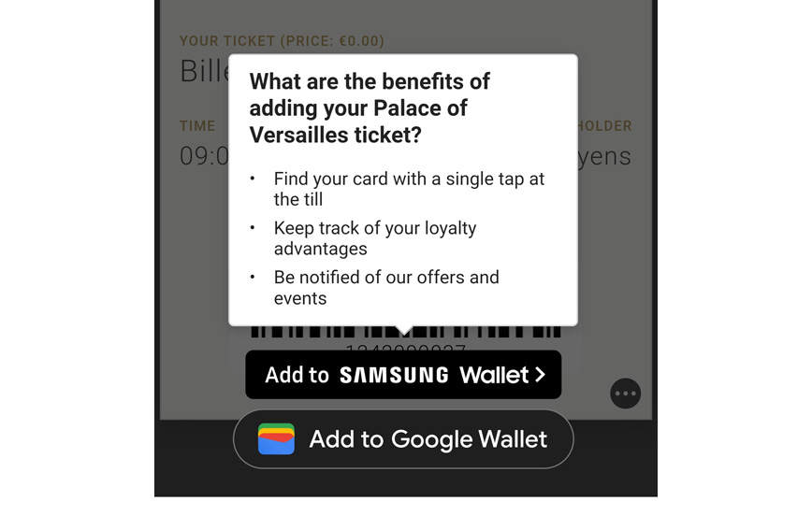Click the barcode number below the barcode
Image resolution: width=812 pixels, height=530 pixels.
[x=405, y=348]
